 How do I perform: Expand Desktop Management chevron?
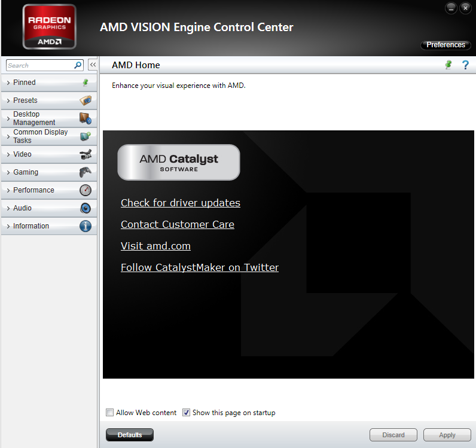pos(8,118)
